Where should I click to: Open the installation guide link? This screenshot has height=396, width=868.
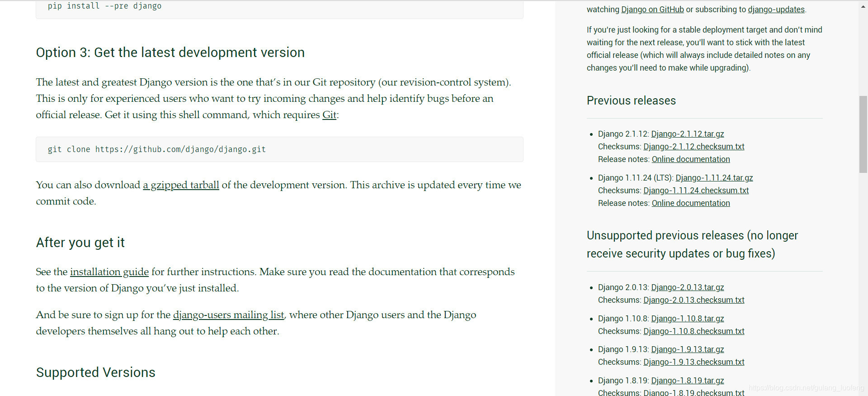[x=109, y=272]
